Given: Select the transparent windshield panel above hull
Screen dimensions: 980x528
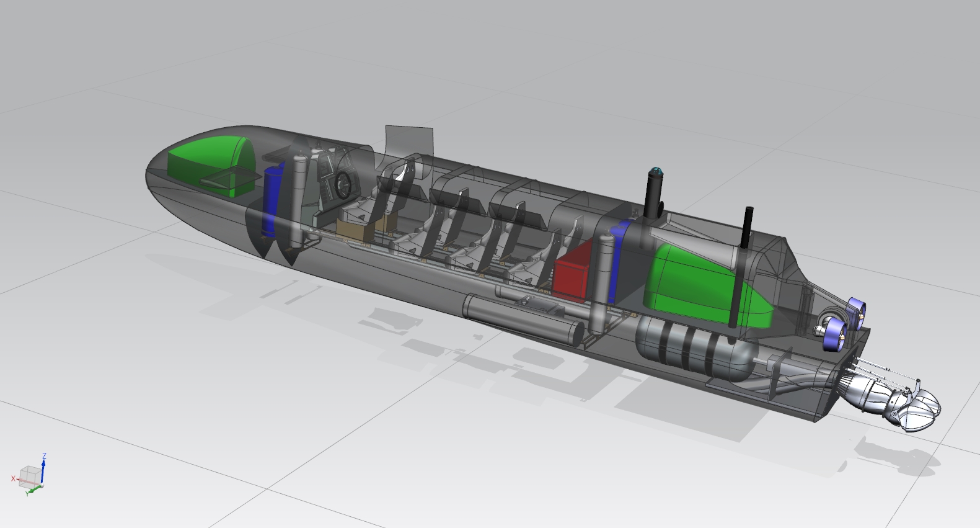Looking at the screenshot, I should pos(408,140).
